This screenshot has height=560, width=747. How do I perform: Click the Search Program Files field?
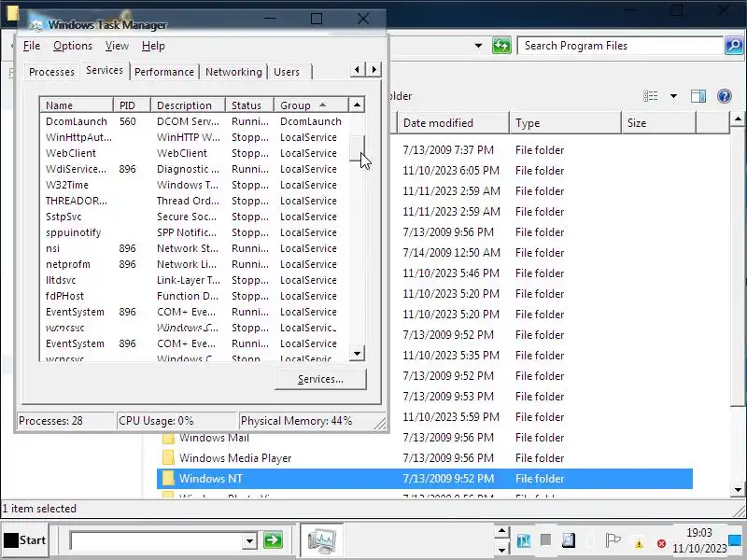pyautogui.click(x=619, y=46)
